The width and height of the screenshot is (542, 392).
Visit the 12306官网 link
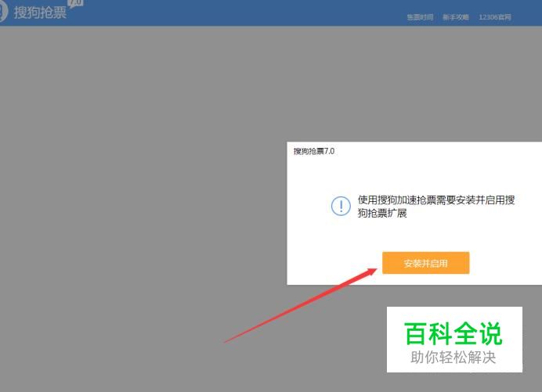coord(495,17)
